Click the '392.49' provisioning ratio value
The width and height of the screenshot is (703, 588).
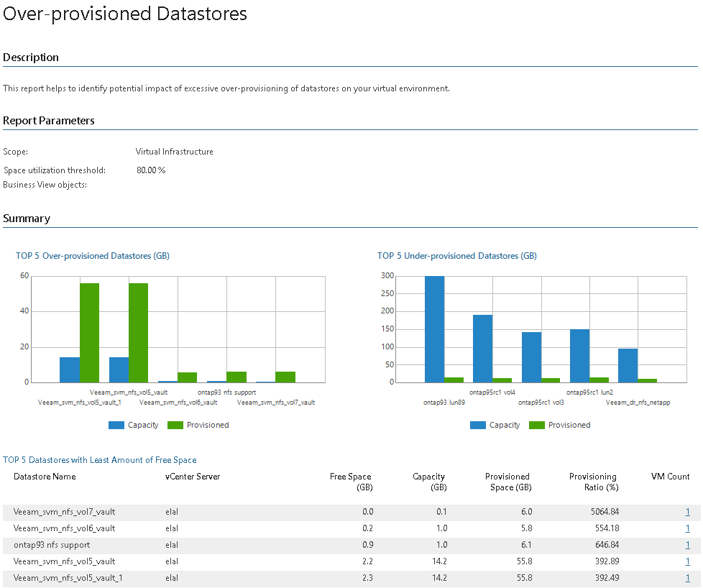point(607,578)
